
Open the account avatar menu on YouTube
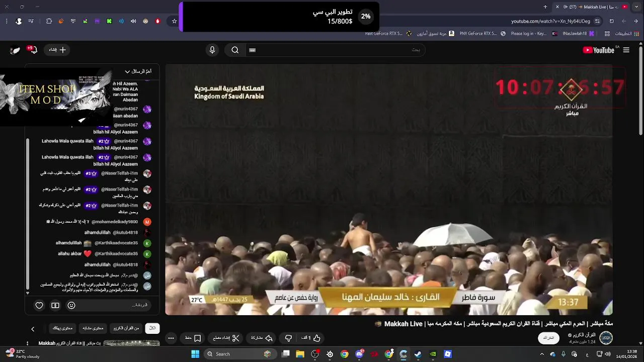coord(16,50)
